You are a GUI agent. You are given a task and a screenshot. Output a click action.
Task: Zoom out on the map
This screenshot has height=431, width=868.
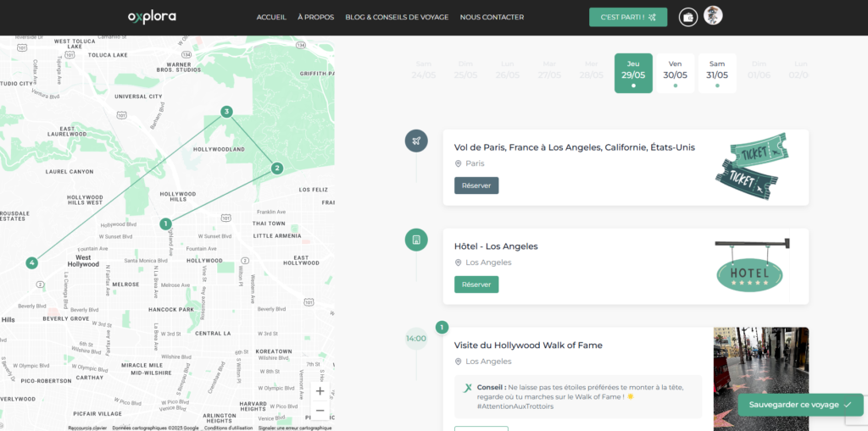(320, 410)
